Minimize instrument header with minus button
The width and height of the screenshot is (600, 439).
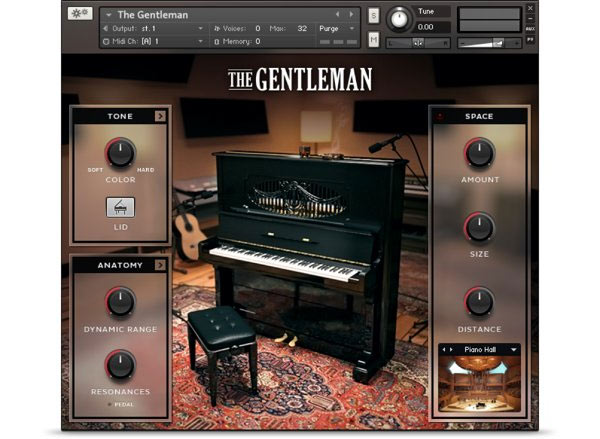coord(530,18)
